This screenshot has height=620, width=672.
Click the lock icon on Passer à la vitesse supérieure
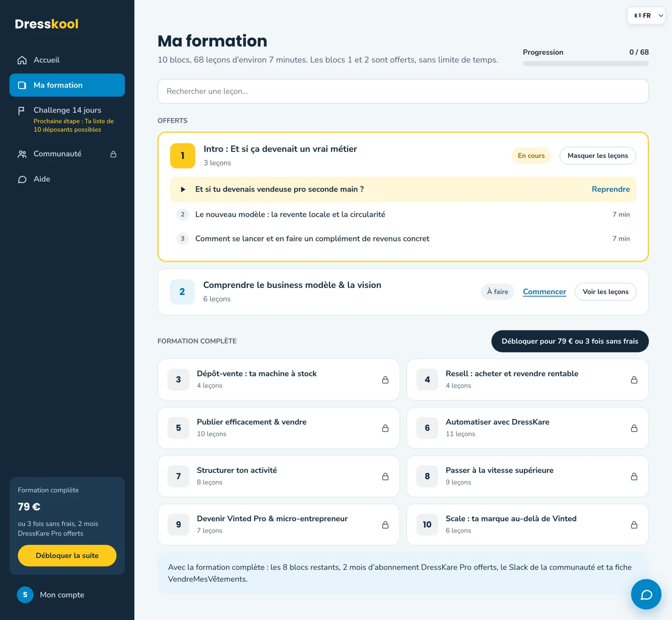coord(634,477)
